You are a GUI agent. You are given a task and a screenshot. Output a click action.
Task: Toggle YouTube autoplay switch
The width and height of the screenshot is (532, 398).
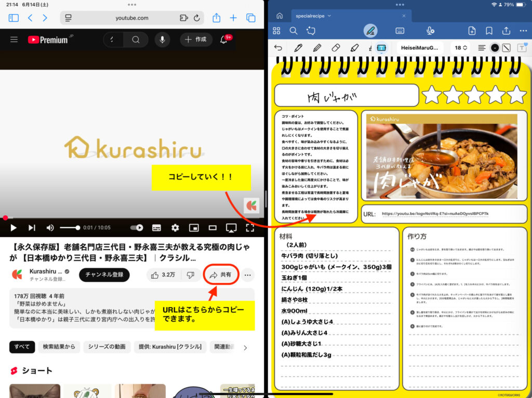pyautogui.click(x=137, y=228)
